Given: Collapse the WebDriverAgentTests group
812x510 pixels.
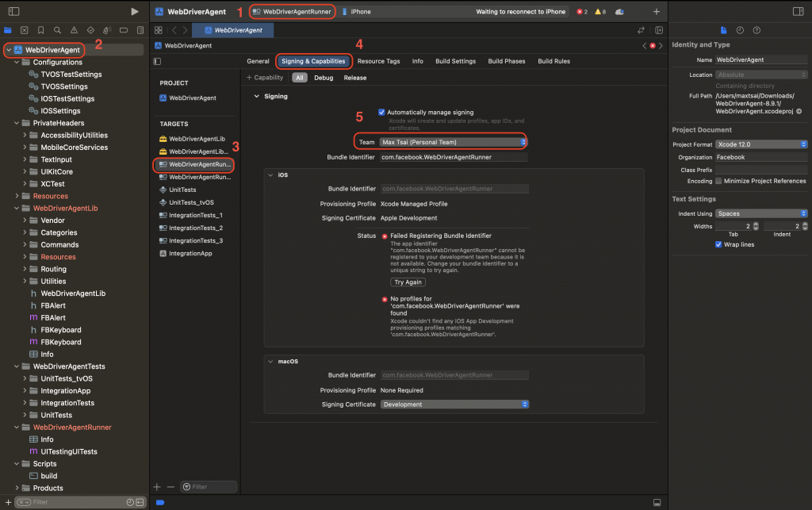Looking at the screenshot, I should [x=17, y=366].
